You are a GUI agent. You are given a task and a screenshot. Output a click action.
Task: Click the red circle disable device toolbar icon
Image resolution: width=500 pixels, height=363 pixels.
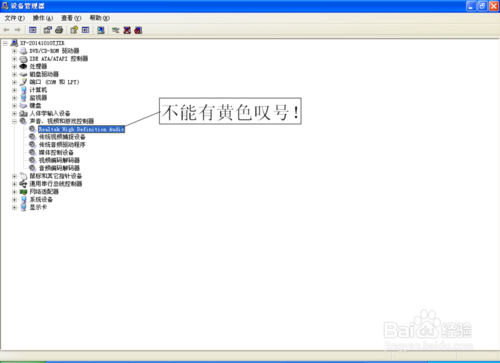pos(138,30)
